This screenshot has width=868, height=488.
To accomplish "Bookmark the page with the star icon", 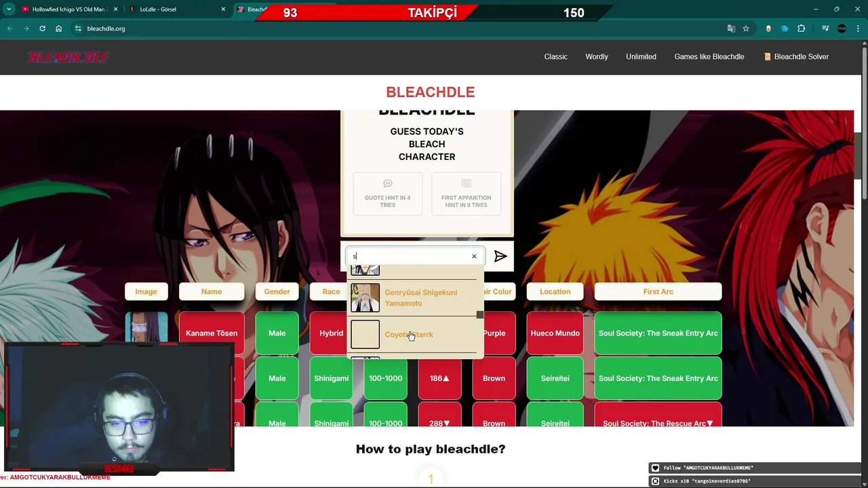I will pyautogui.click(x=746, y=28).
